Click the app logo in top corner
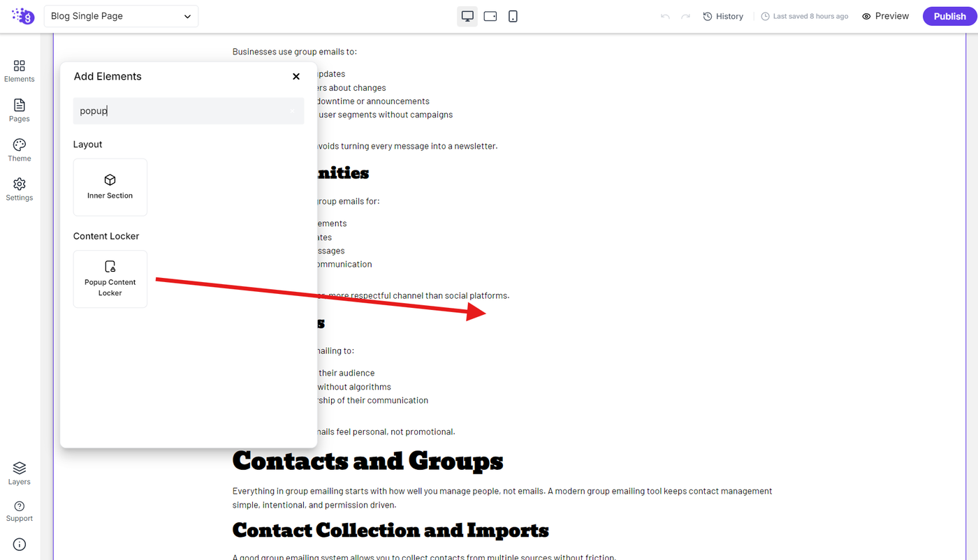The width and height of the screenshot is (978, 560). [22, 16]
